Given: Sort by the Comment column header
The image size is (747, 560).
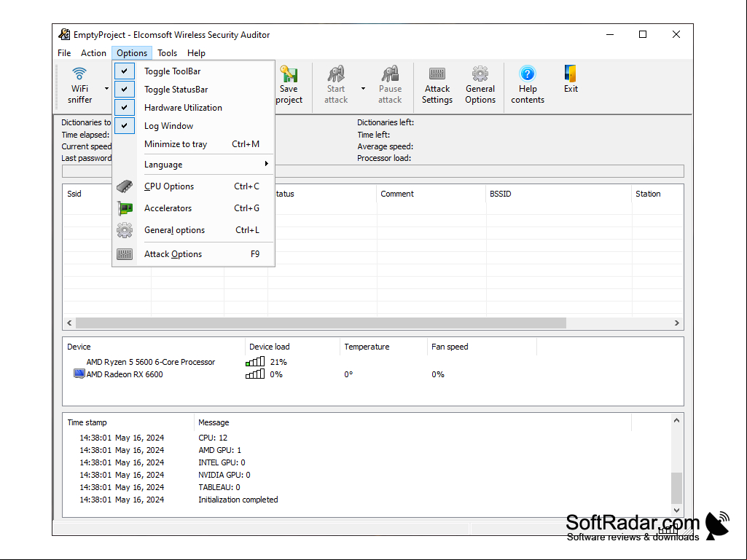Looking at the screenshot, I should tap(397, 194).
